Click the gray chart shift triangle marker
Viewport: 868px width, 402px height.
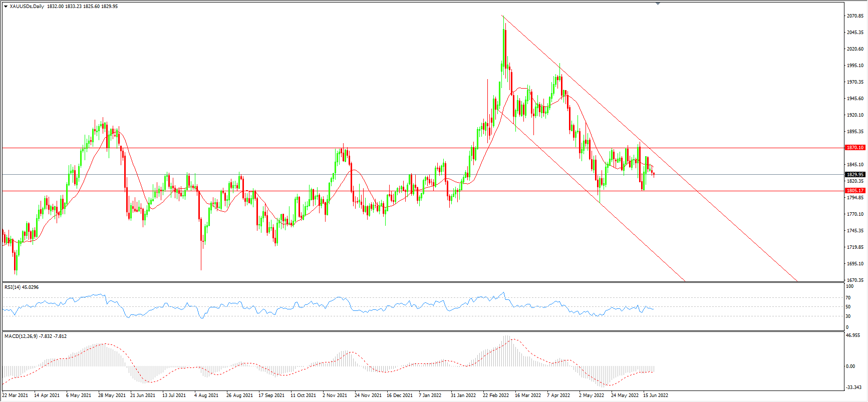[x=658, y=4]
